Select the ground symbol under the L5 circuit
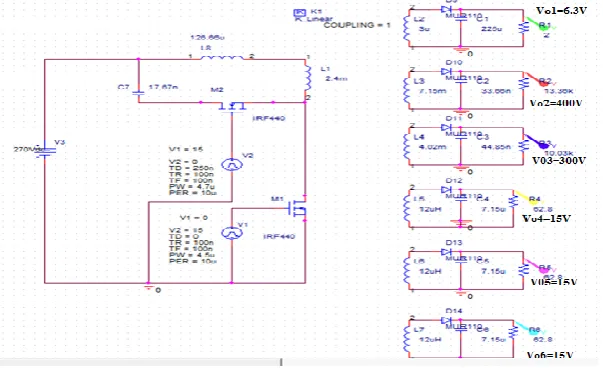603x368 pixels. coord(461,223)
